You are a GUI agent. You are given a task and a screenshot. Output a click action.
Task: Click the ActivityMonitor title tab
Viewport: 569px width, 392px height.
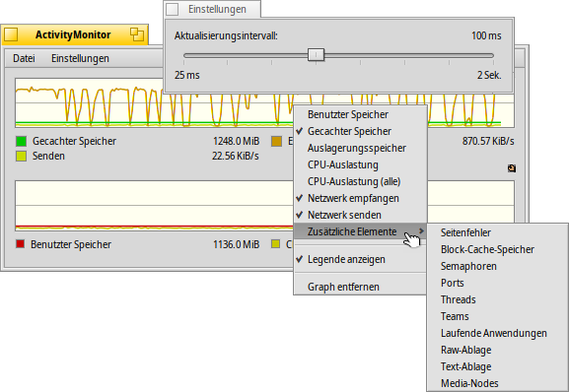click(73, 34)
